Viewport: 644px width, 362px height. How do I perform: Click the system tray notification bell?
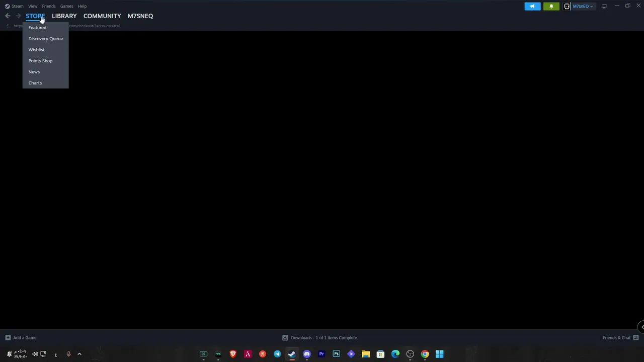click(9, 354)
